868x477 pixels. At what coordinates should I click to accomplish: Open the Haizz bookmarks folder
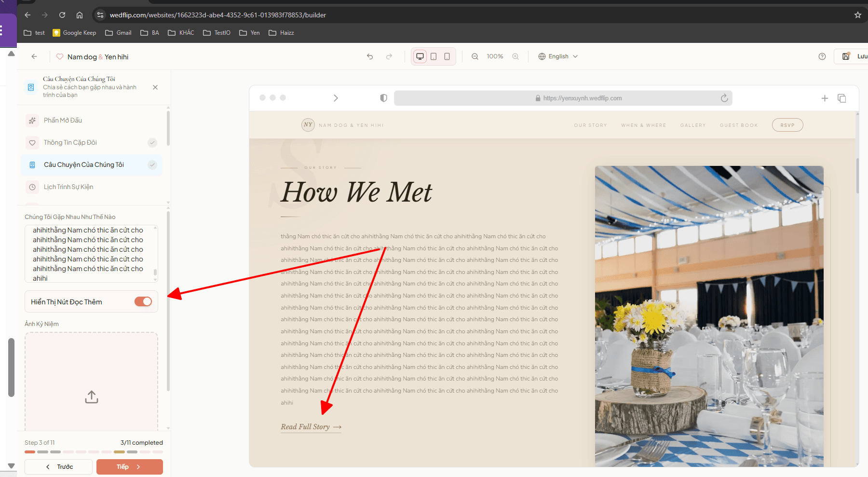281,33
